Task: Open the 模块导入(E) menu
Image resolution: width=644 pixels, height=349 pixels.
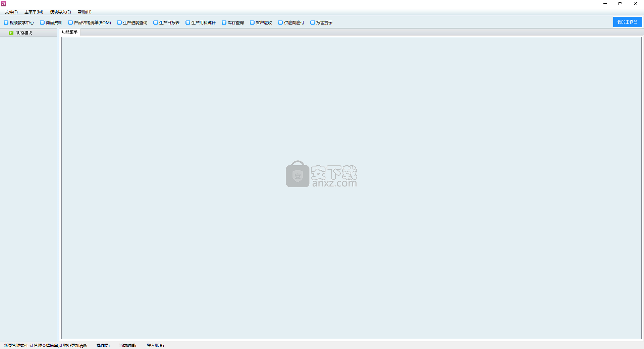Action: coord(60,12)
